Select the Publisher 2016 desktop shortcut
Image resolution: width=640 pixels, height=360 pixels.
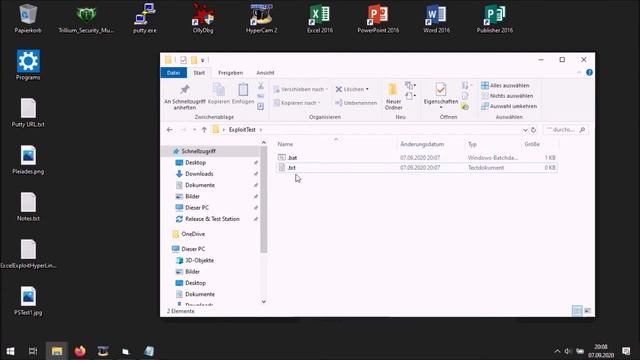pos(495,18)
